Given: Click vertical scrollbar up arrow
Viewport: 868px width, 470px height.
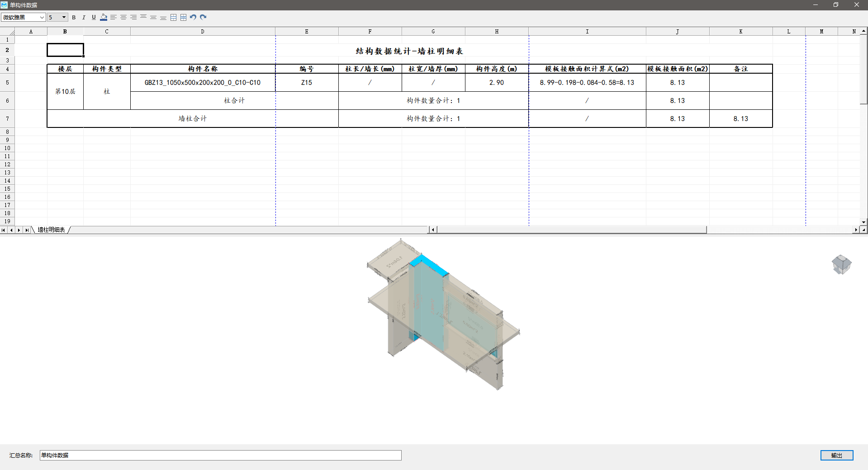Looking at the screenshot, I should pos(864,31).
